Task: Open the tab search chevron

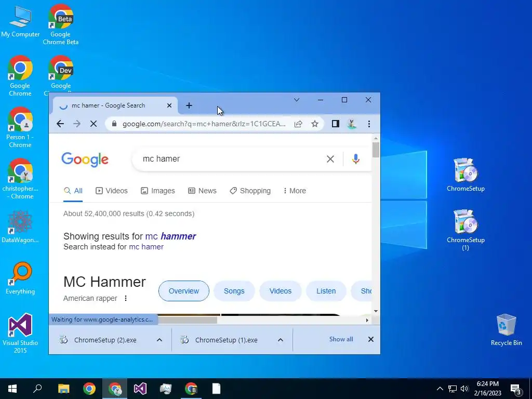Action: pos(297,100)
